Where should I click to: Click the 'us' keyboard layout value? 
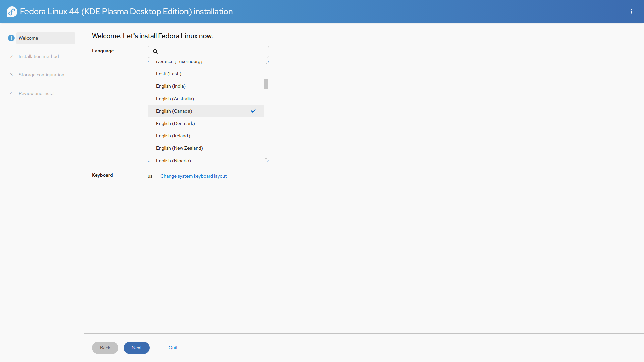tap(150, 176)
